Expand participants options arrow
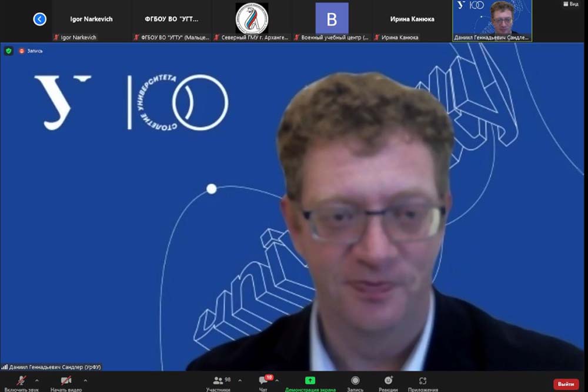The width and height of the screenshot is (588, 392). [240, 380]
